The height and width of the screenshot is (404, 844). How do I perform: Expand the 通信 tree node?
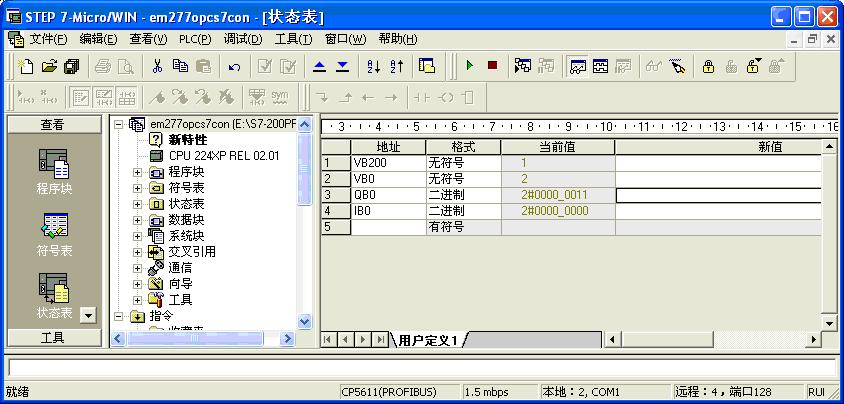pyautogui.click(x=137, y=268)
